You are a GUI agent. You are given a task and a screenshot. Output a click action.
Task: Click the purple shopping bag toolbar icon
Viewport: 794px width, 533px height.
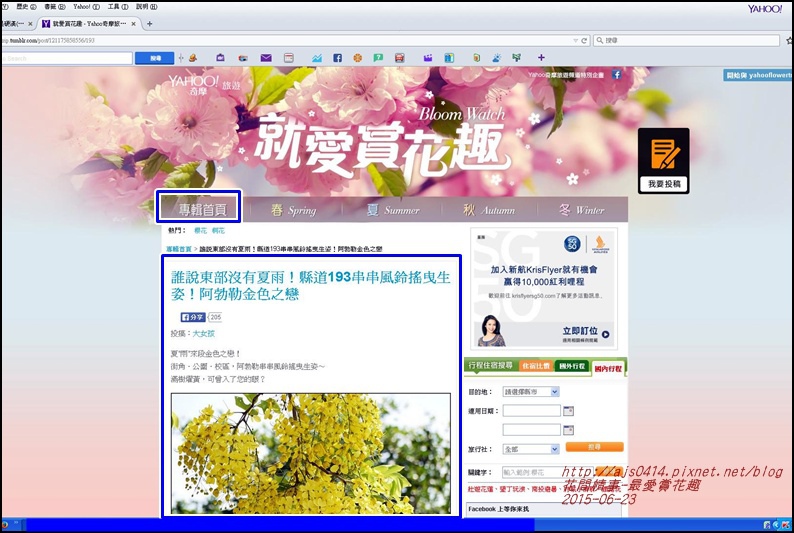point(220,58)
